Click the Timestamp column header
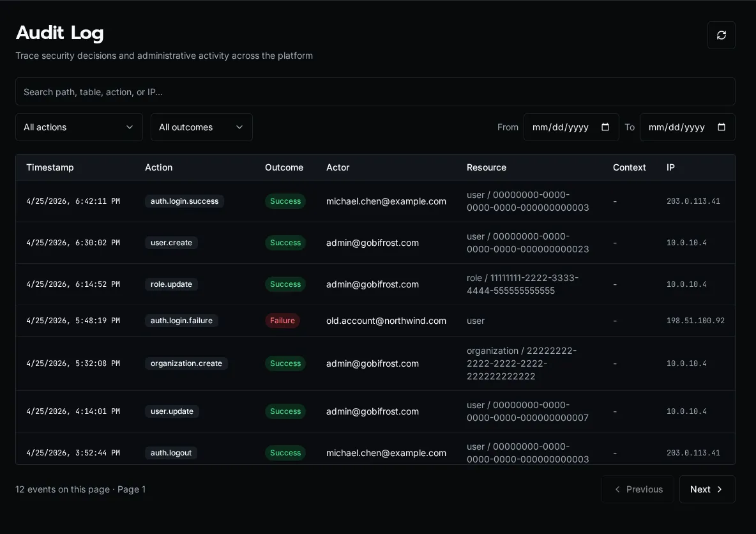The height and width of the screenshot is (534, 756). [x=50, y=167]
